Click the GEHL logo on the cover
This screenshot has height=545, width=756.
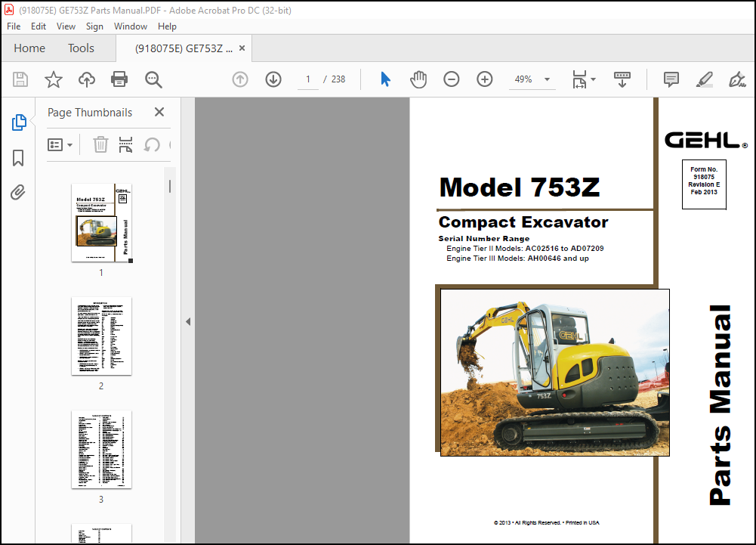(706, 141)
